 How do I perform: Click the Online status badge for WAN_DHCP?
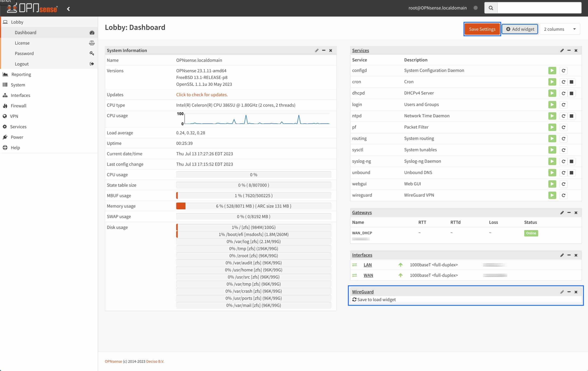coord(531,233)
